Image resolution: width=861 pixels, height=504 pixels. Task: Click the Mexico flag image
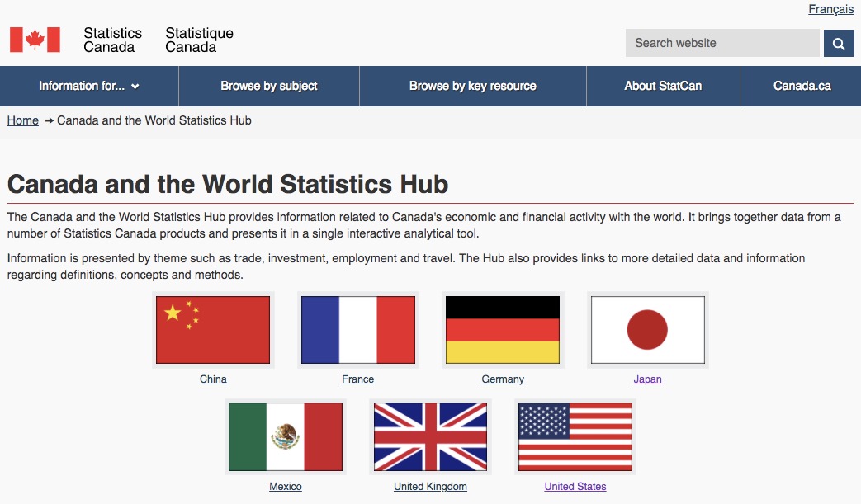point(285,436)
